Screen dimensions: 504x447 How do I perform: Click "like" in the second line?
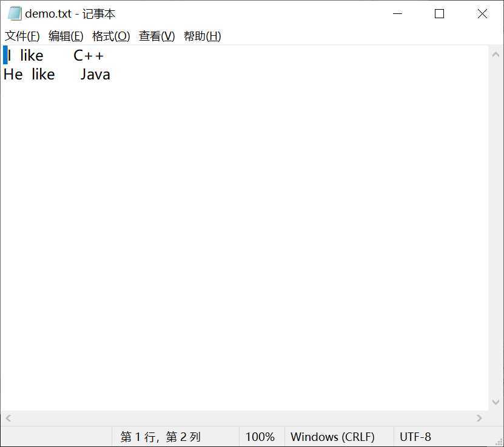(x=44, y=75)
